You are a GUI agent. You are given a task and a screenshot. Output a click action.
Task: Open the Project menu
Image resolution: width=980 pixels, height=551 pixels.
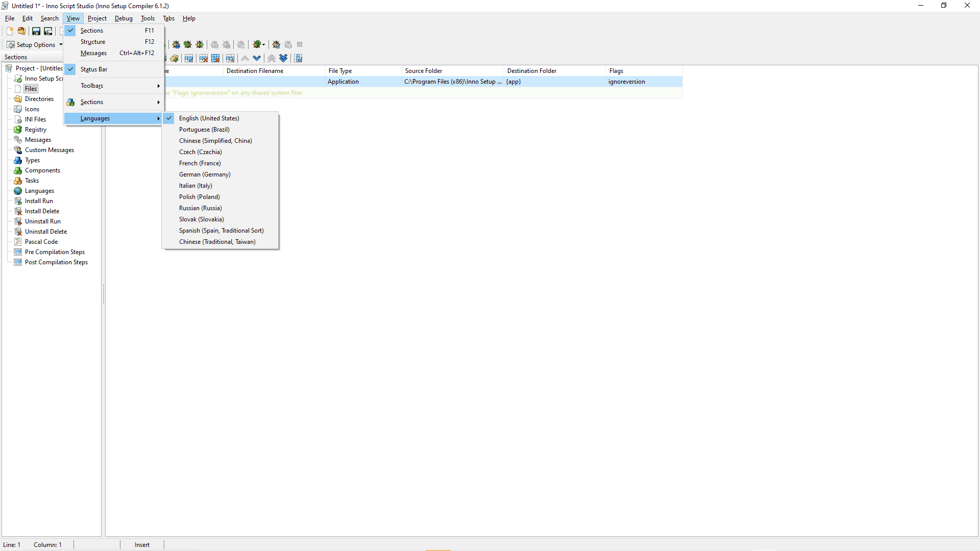(97, 18)
